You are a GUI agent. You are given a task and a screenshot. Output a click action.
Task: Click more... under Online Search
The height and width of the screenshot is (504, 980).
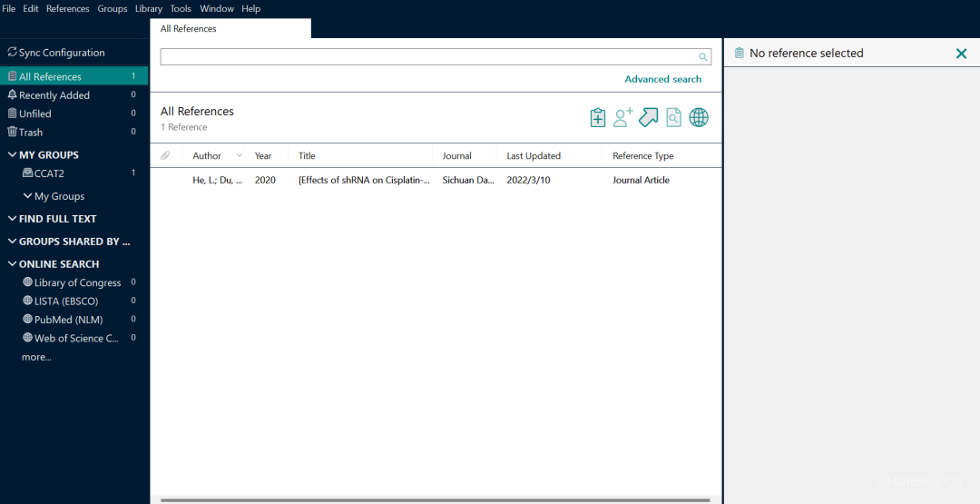(36, 357)
